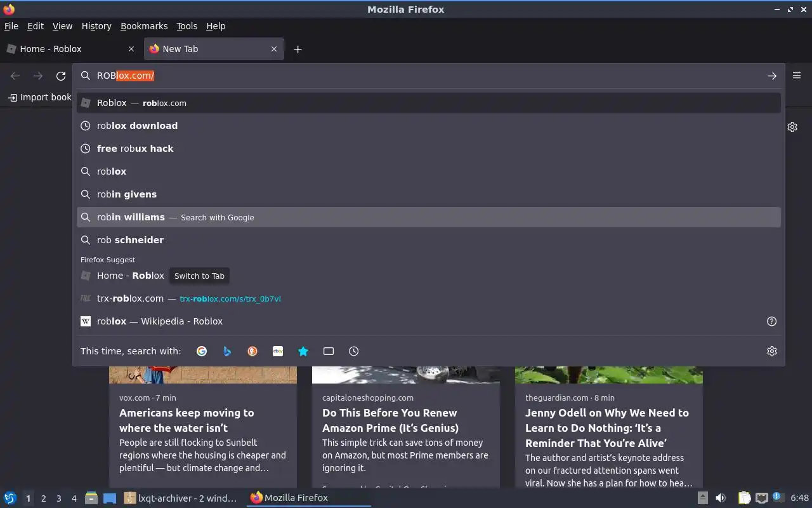Screen dimensions: 812x508
Task: Open a new tab with plus button
Action: 298,49
